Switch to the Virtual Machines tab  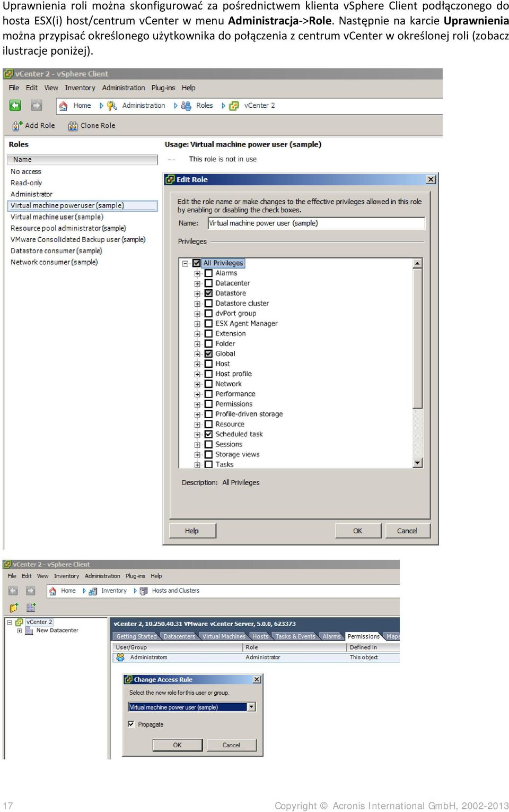[224, 636]
